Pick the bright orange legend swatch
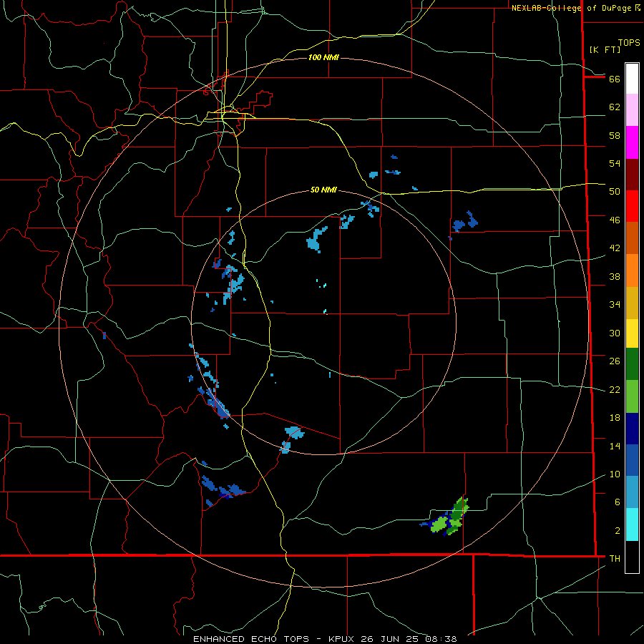The height and width of the screenshot is (644, 644). (x=632, y=270)
